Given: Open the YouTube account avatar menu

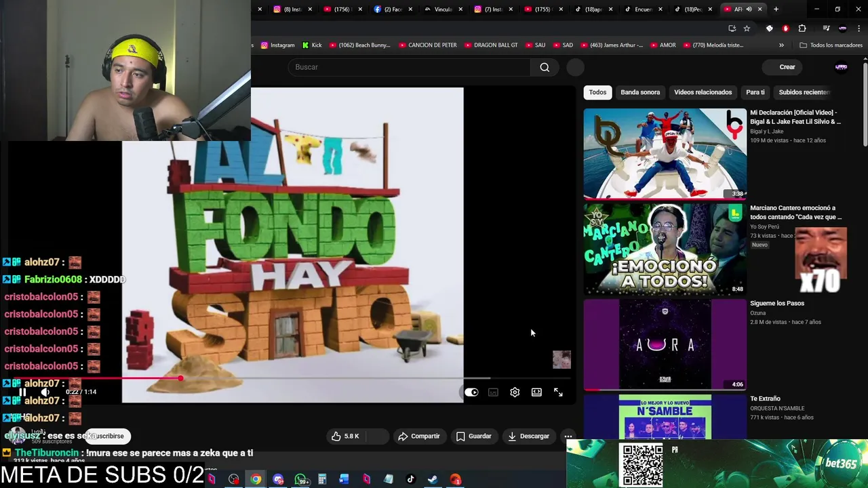Looking at the screenshot, I should (842, 67).
